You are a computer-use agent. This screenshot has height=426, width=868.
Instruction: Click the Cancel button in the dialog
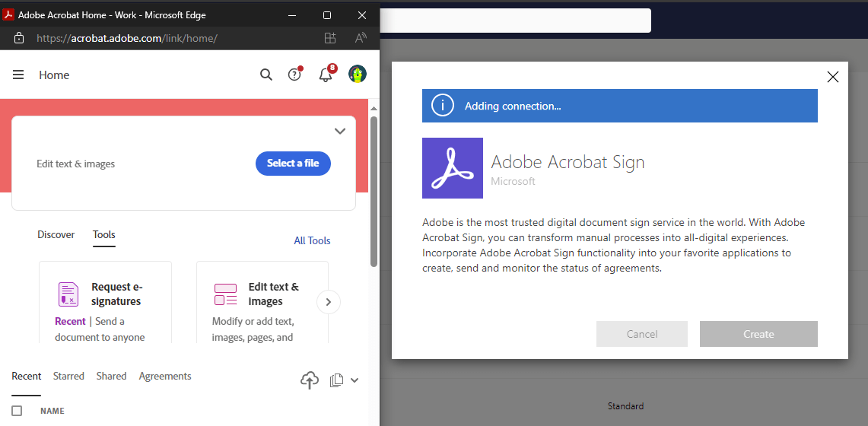642,334
